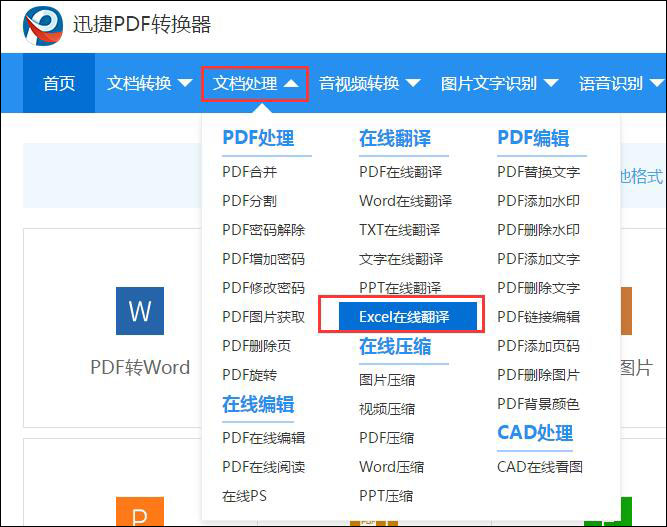This screenshot has height=527, width=667.
Task: Choose PDF压缩 option
Action: coord(387,438)
